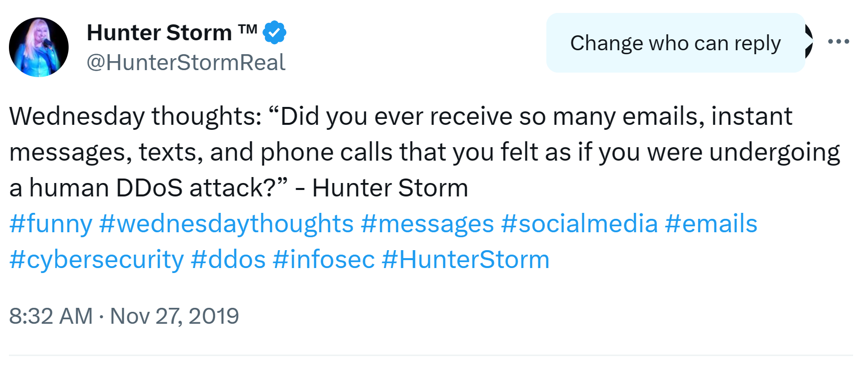
Task: Open the #wednesdaythoughts hashtag
Action: click(x=226, y=224)
